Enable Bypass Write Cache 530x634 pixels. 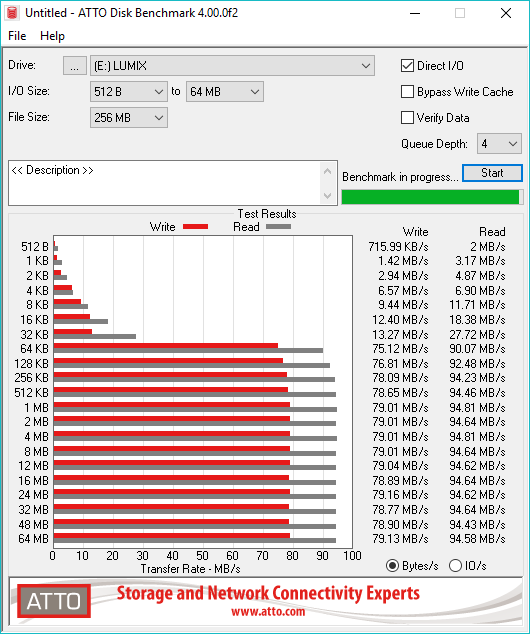point(407,92)
